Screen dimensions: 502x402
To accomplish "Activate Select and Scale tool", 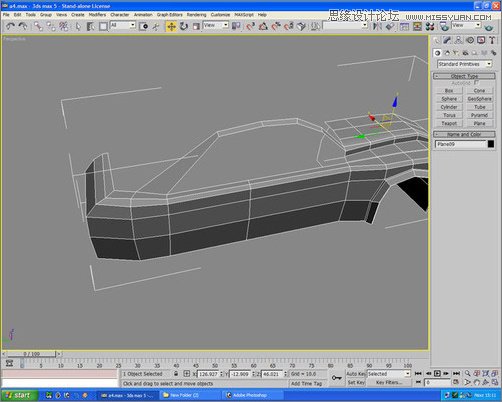I will 196,26.
